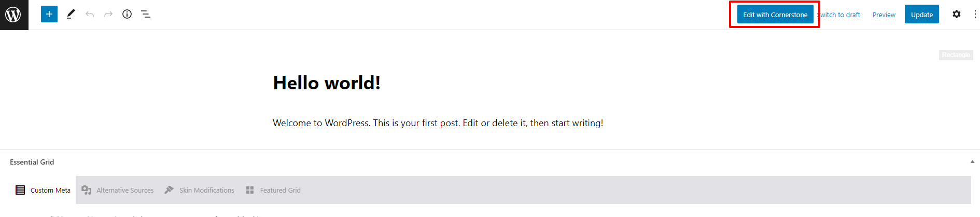Screen dimensions: 980x217
Task: Add a block with the plus button
Action: pyautogui.click(x=49, y=14)
